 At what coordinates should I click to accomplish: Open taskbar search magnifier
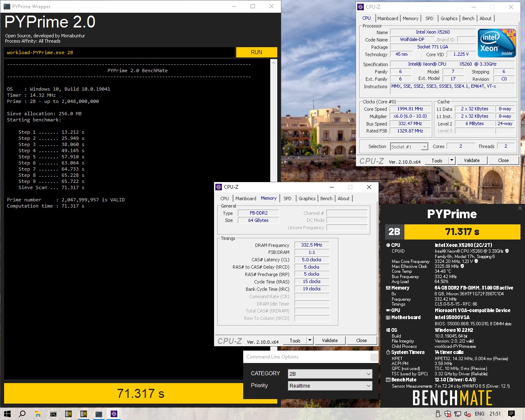pyautogui.click(x=23, y=414)
